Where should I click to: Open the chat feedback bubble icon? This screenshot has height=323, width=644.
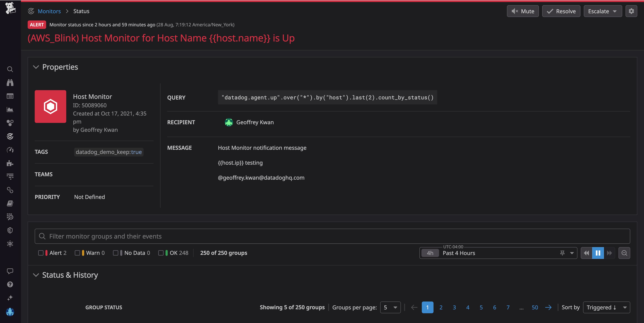(10, 271)
